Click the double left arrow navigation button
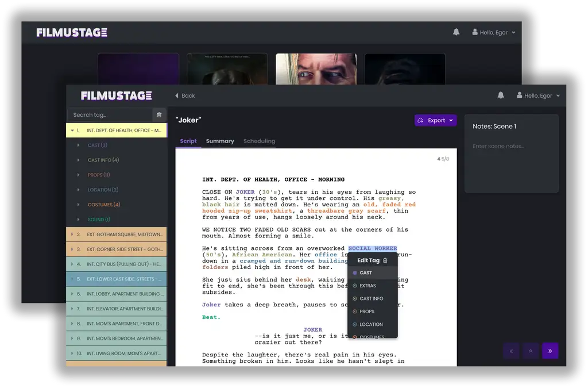The image size is (588, 388). pos(512,351)
